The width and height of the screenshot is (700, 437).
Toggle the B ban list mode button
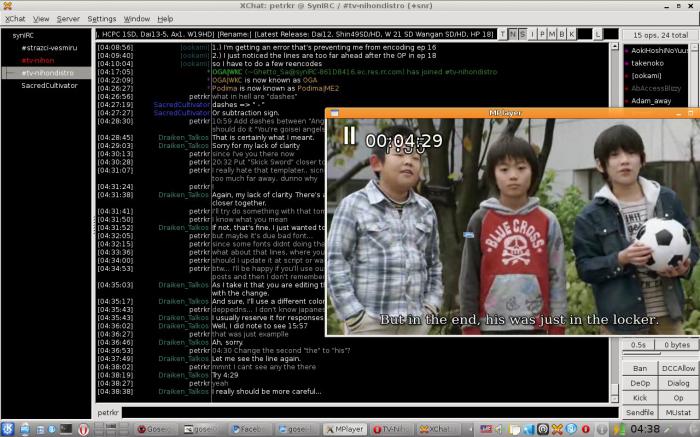[562, 34]
